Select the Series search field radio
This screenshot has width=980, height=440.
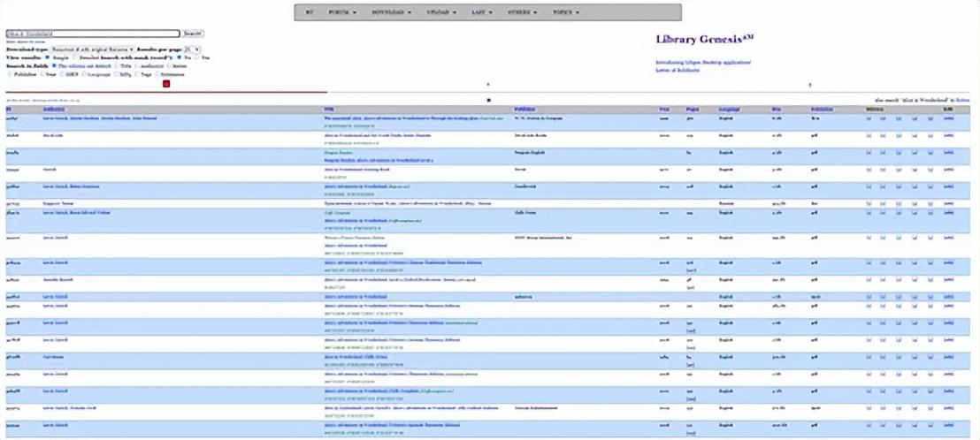(169, 65)
